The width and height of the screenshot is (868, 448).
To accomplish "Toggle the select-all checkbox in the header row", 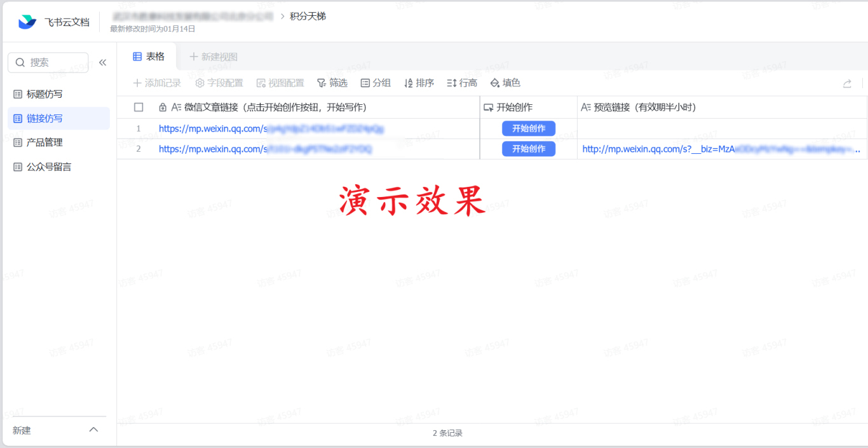I will (139, 107).
